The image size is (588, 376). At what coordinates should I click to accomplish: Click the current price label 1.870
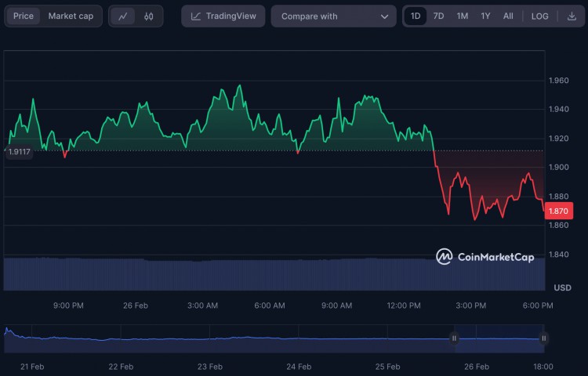558,211
